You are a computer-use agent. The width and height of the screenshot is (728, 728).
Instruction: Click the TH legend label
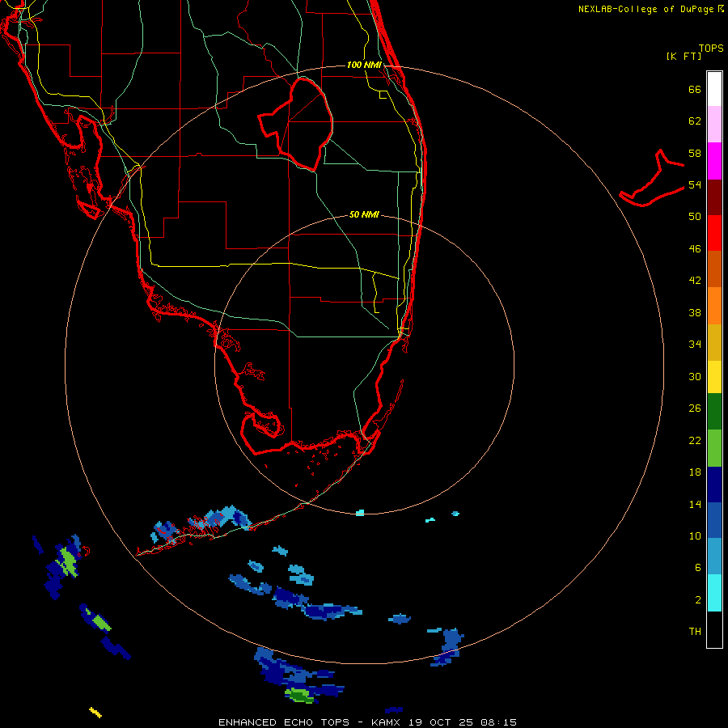tap(695, 632)
